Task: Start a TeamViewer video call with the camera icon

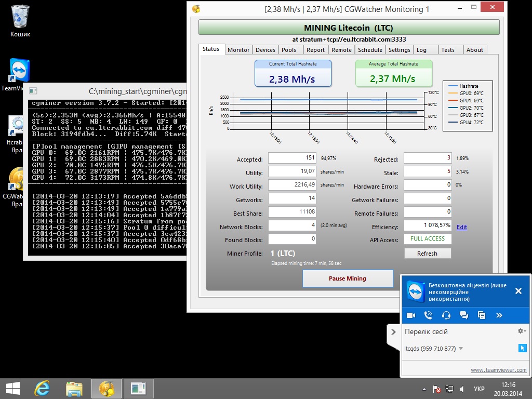Action: 411,315
